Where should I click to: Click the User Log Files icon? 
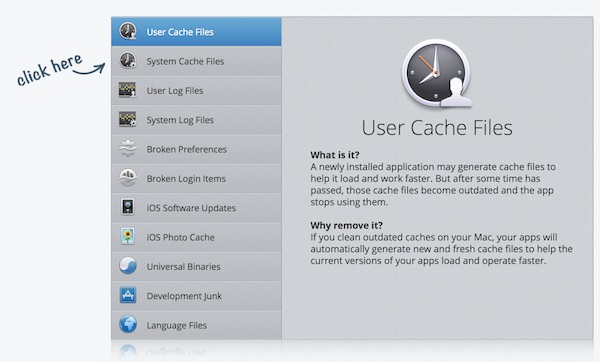tap(127, 90)
